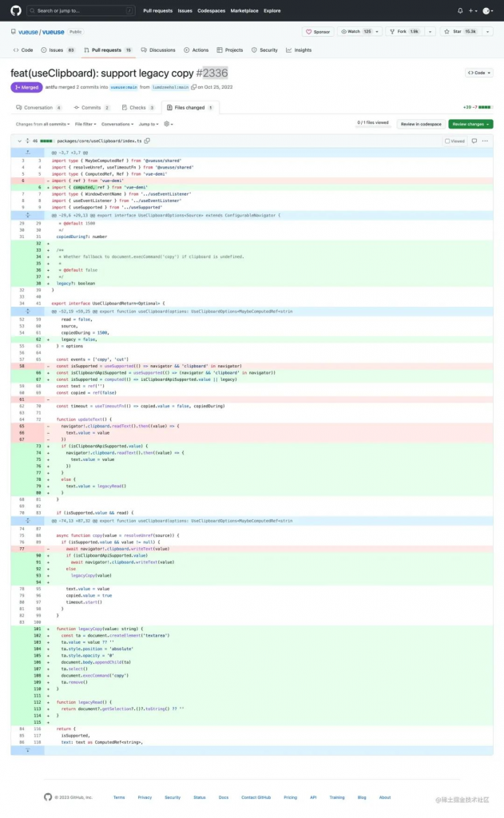Open Explore in the top navigation
The height and width of the screenshot is (818, 504).
[272, 10]
